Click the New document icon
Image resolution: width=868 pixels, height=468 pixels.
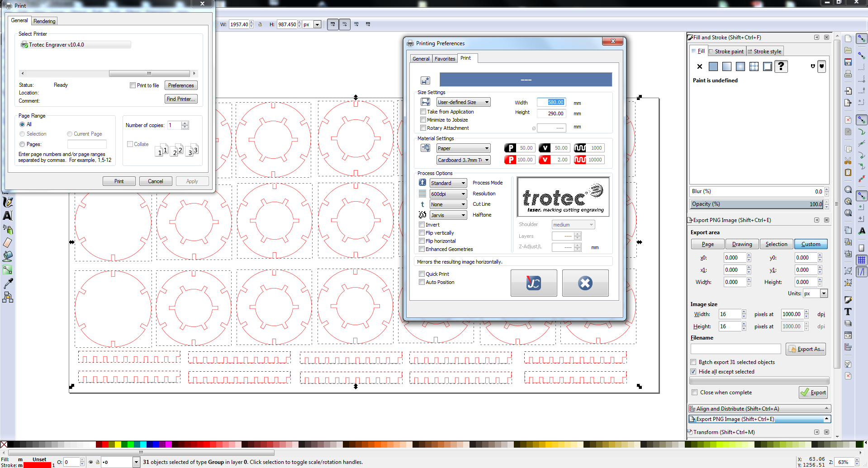tap(848, 38)
